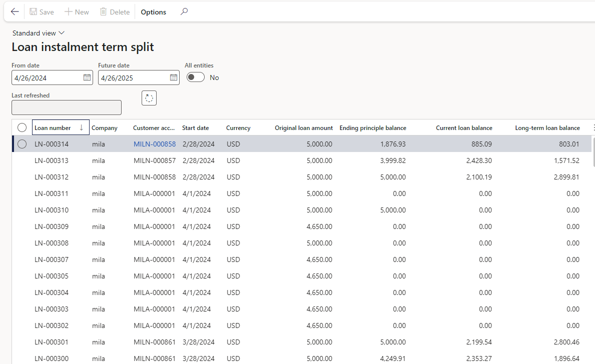Click the Current loan balance column header
Viewport: 595px width, 364px height.
[x=464, y=128]
